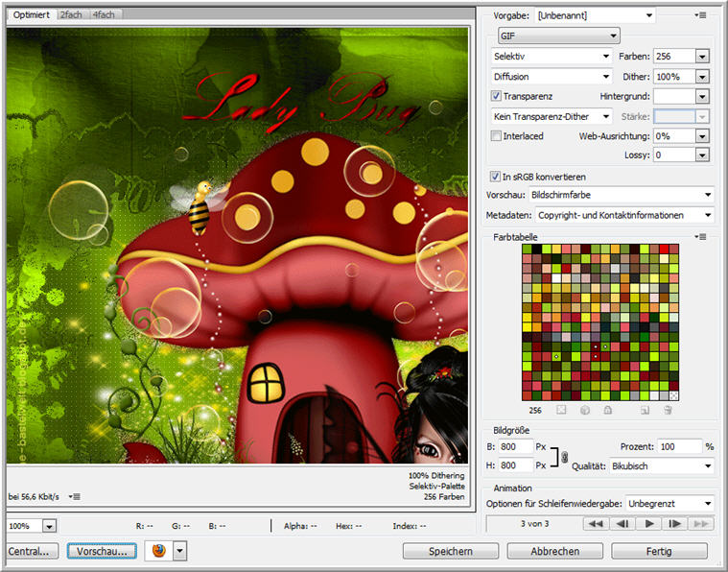
Task: Open the Qualität Bikubisch dropdown
Action: click(661, 466)
